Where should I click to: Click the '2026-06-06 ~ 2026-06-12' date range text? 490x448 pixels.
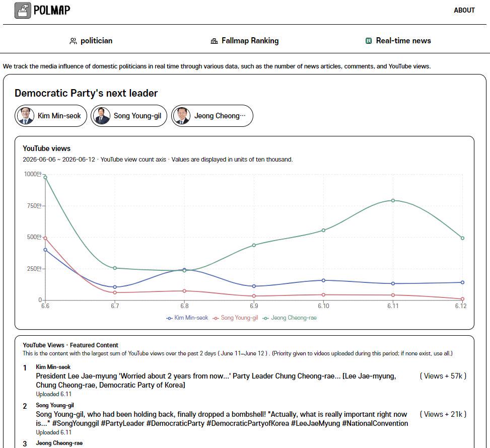(x=59, y=160)
